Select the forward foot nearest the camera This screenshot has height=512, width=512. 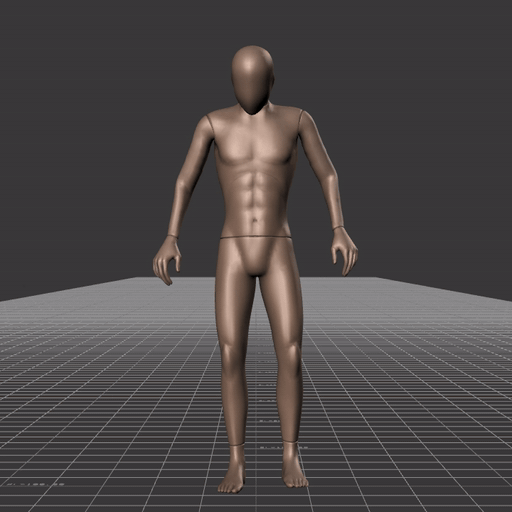tap(232, 470)
